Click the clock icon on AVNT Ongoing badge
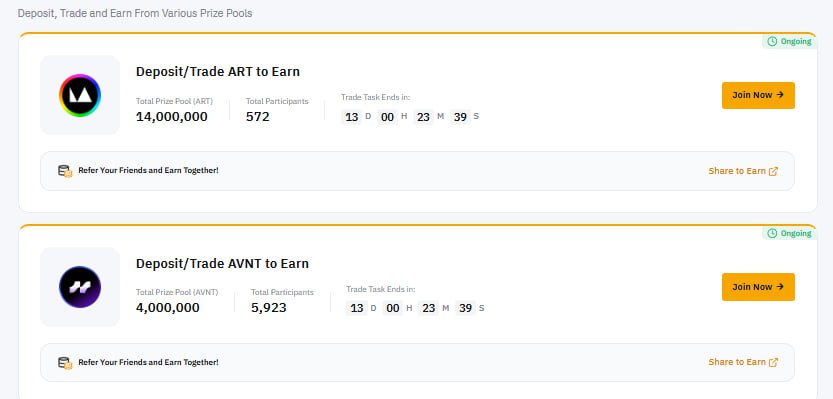This screenshot has width=833, height=399. (x=772, y=233)
